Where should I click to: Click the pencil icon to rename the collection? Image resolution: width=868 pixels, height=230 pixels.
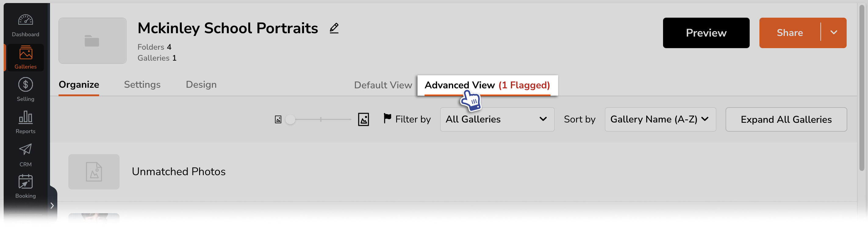click(x=334, y=28)
